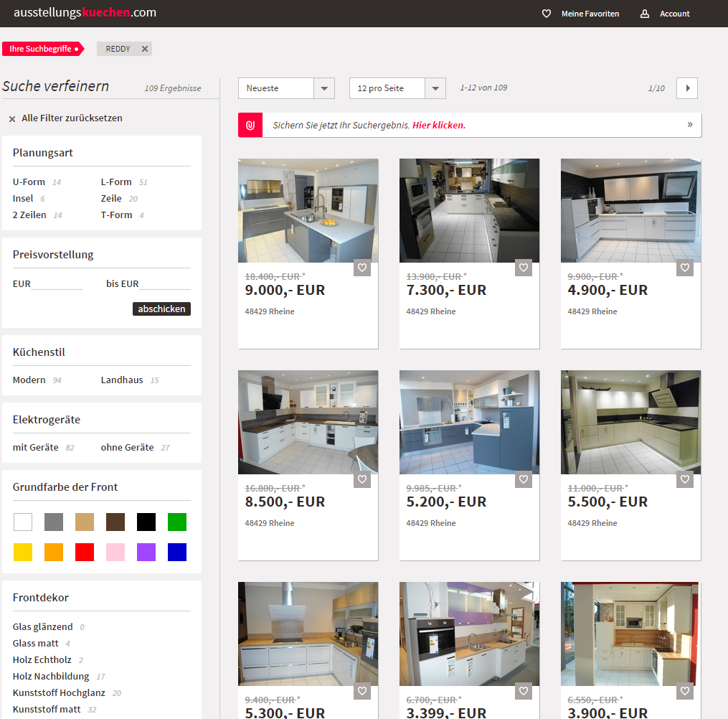Click the heart icon beside Meine Favoriten
The image size is (728, 719).
coord(547,14)
